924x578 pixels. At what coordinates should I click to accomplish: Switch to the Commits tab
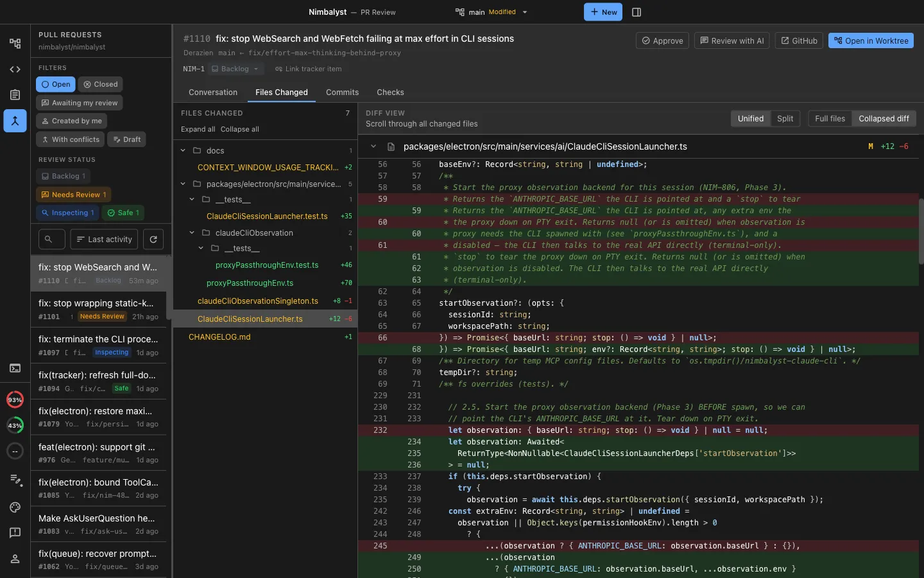(342, 92)
